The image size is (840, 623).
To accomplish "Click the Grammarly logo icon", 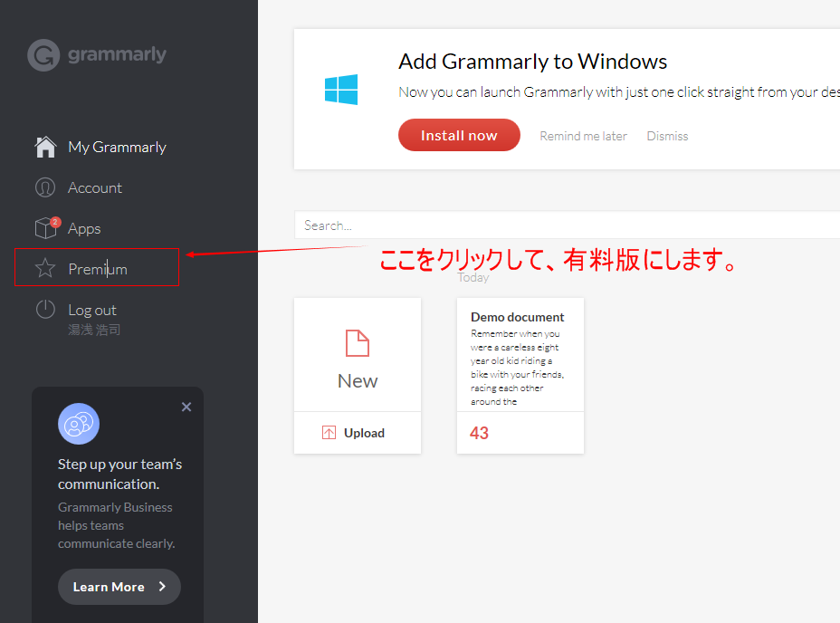I will coord(43,54).
